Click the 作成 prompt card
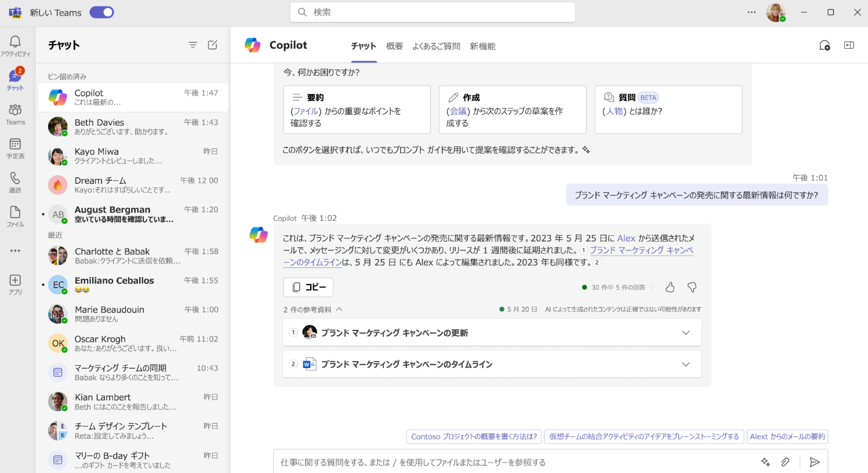The height and width of the screenshot is (473, 868). point(513,110)
